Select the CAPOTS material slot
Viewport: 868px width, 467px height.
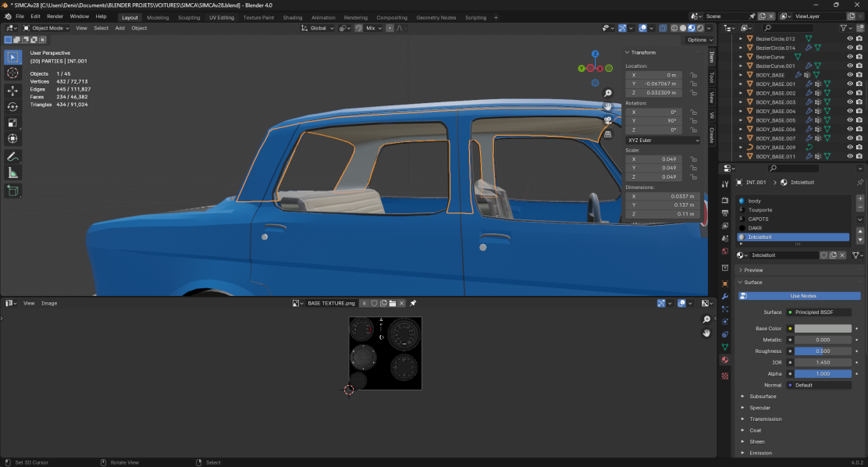[x=758, y=219]
